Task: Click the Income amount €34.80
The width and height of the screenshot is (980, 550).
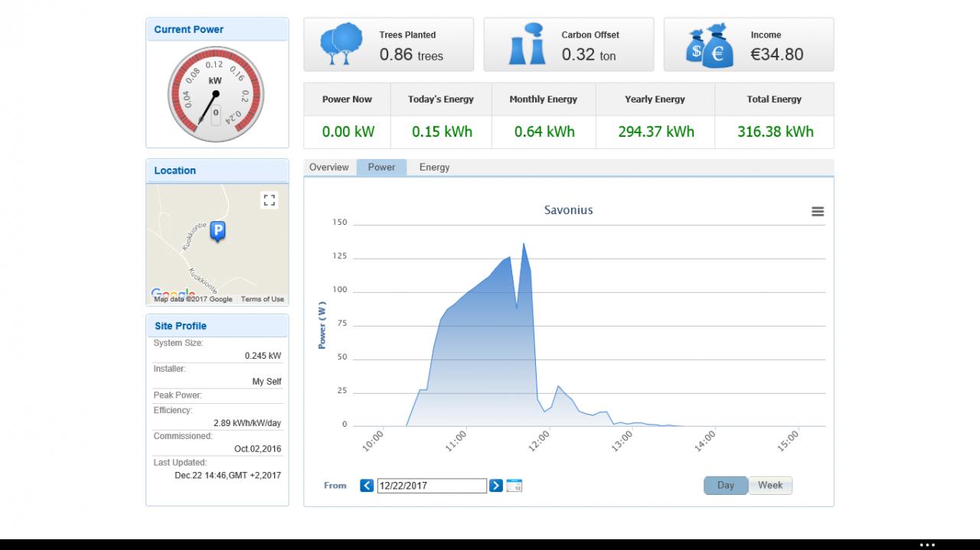Action: [777, 54]
